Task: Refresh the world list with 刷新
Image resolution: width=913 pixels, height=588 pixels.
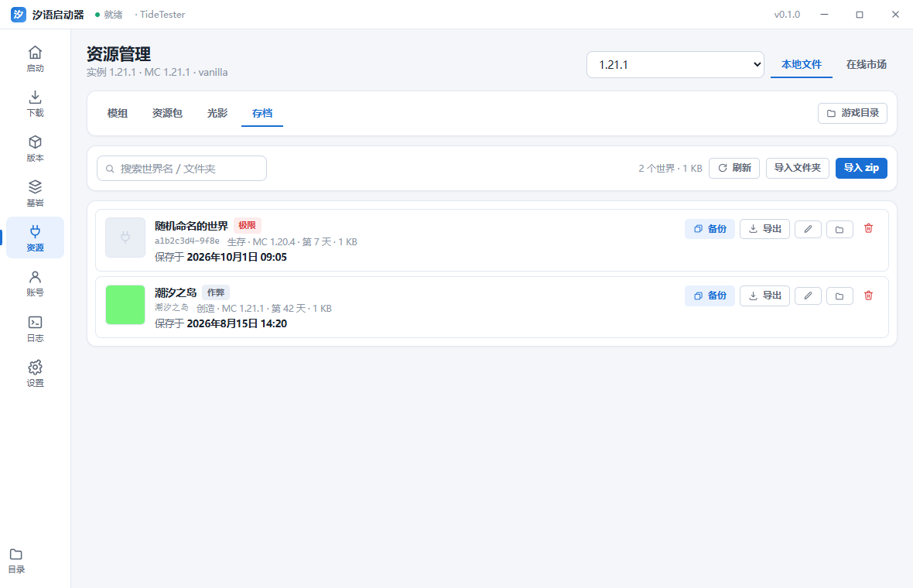Action: pos(734,168)
